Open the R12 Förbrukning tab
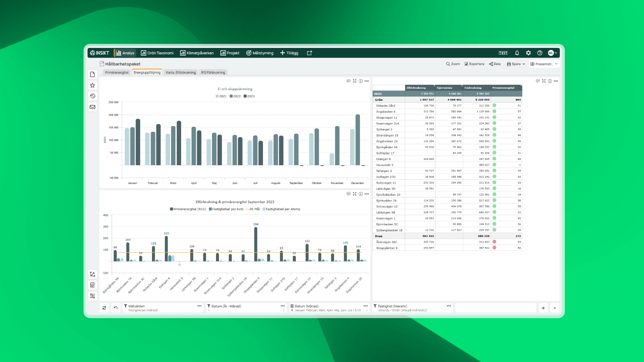644x362 pixels. point(213,72)
